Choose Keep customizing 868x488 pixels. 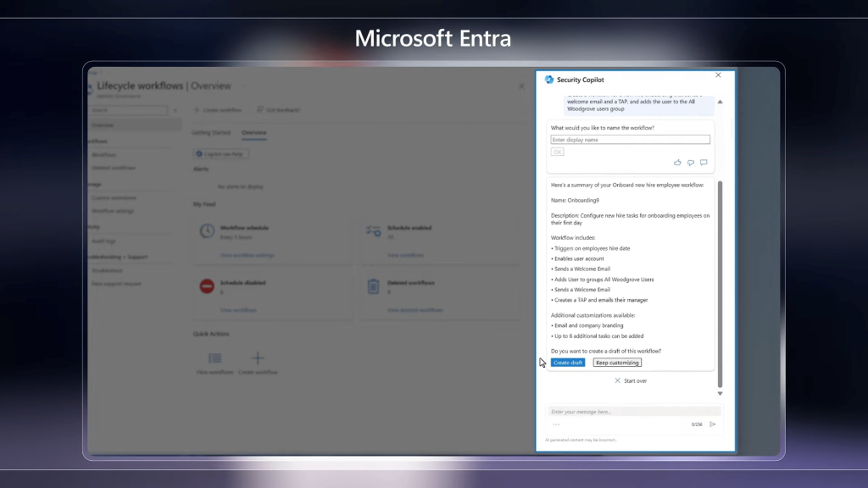coord(617,363)
